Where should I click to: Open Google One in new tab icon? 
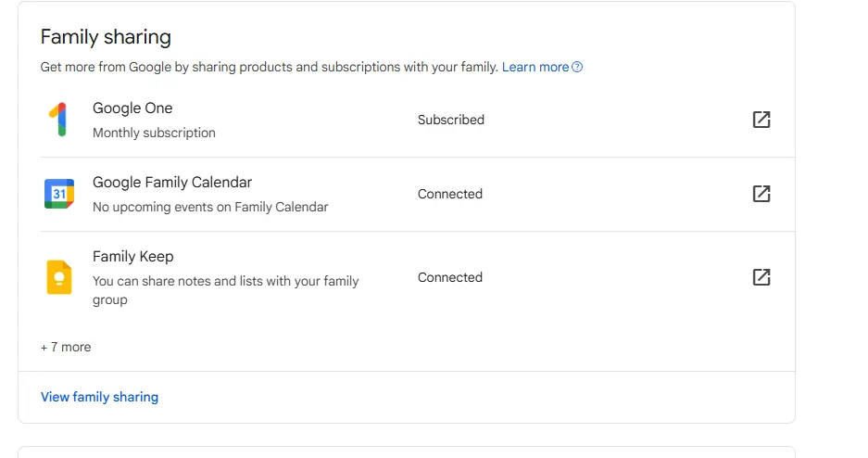[x=761, y=120]
